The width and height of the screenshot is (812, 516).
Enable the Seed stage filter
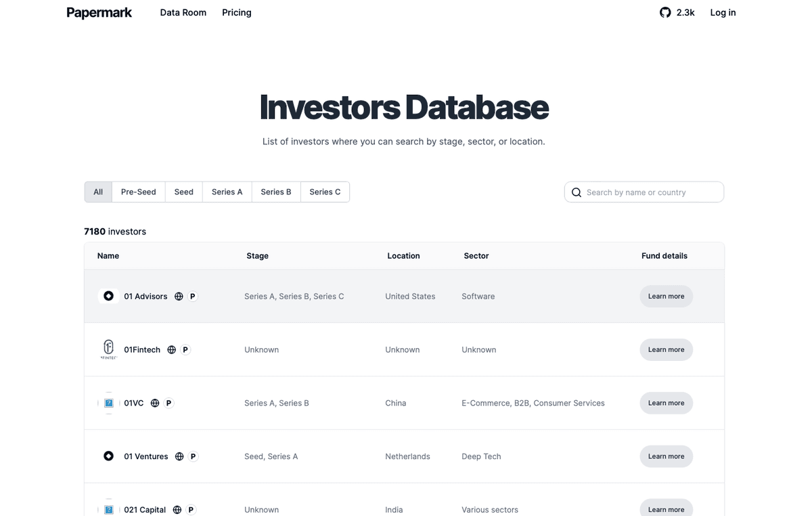183,192
